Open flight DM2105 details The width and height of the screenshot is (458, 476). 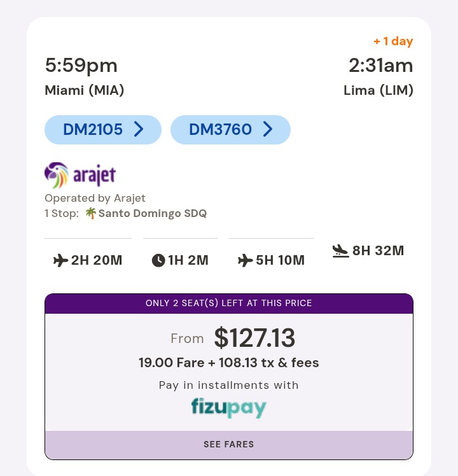point(103,130)
